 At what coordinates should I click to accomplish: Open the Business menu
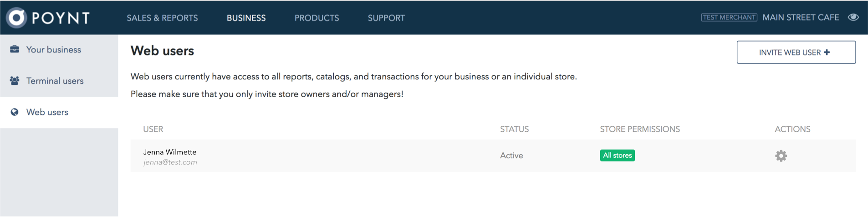246,18
